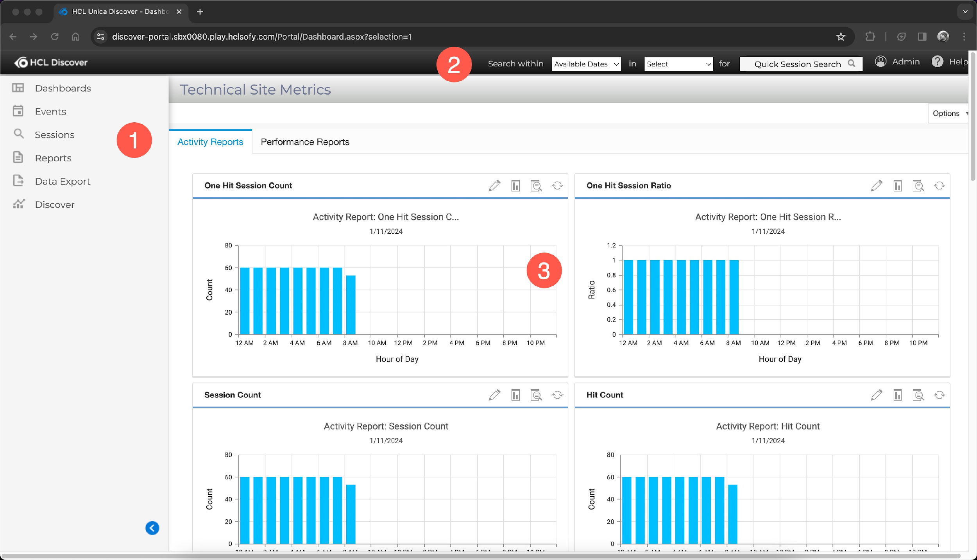Go to Data Export section
Screen dimensions: 977x560
63,181
